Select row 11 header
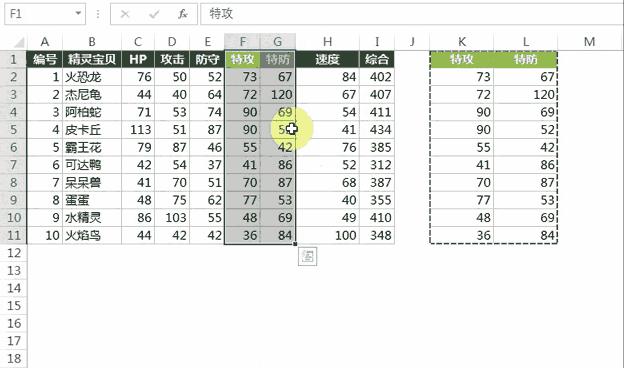 pos(14,235)
